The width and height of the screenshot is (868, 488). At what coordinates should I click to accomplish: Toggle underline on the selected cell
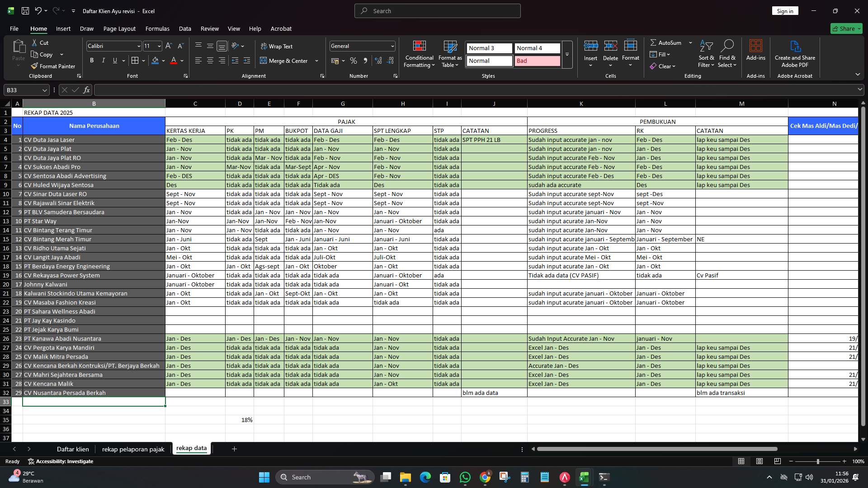pos(114,60)
